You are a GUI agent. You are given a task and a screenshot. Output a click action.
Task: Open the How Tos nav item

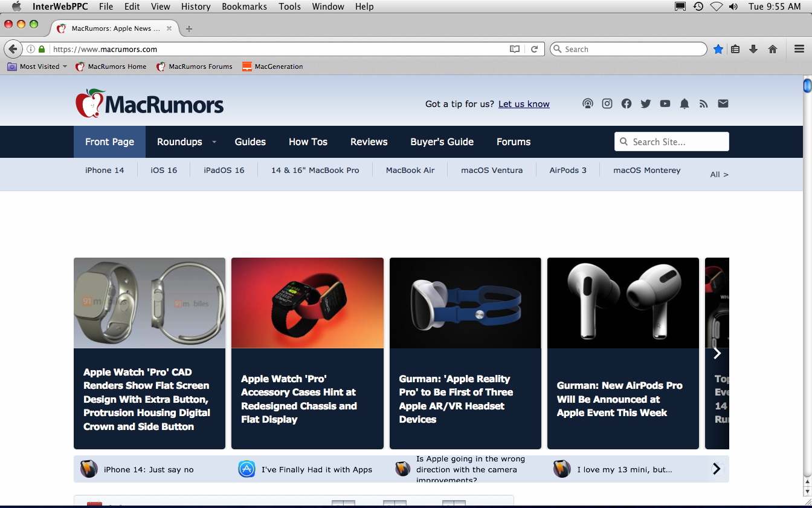coord(308,142)
